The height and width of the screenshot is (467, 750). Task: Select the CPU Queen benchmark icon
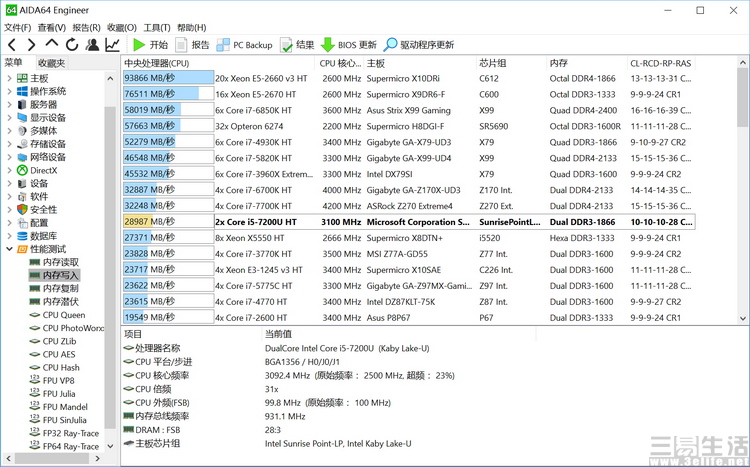(x=34, y=315)
